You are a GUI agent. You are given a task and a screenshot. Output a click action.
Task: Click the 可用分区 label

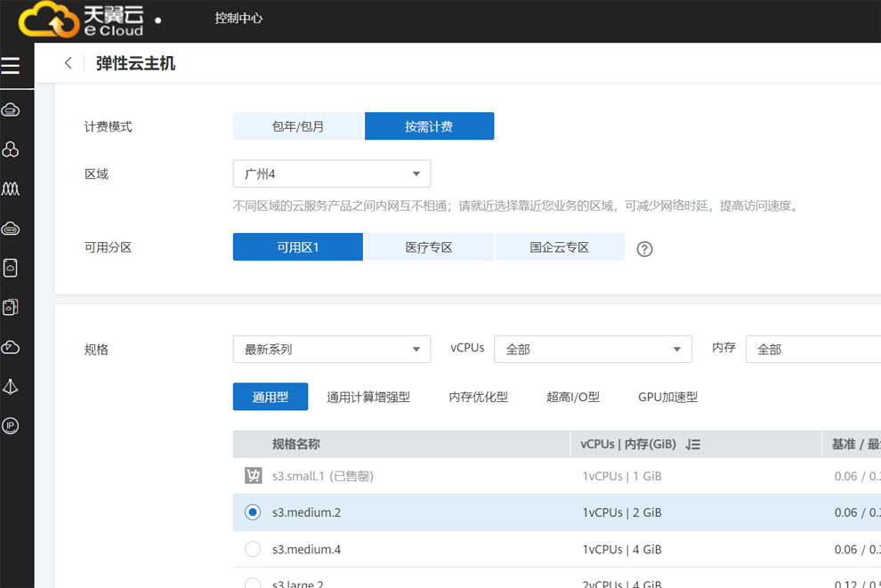108,247
